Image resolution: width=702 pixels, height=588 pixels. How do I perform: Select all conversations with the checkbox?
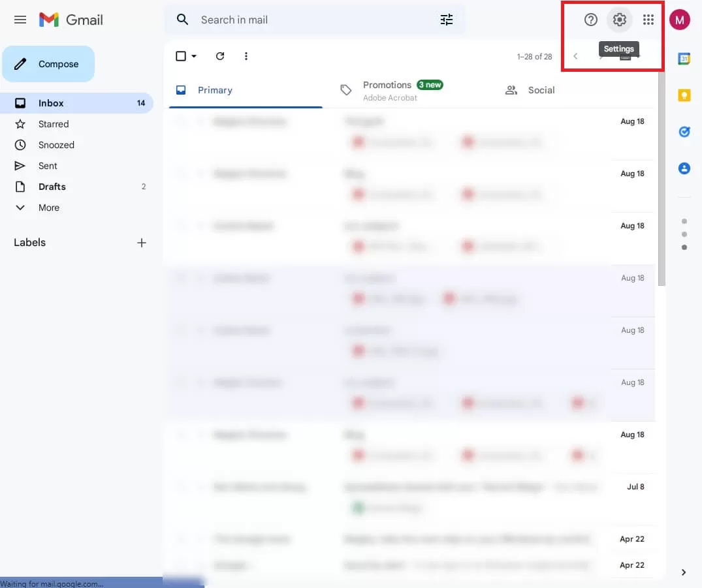pos(180,56)
